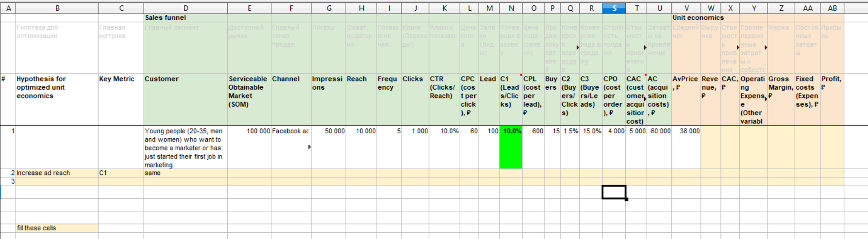
Task: Click the 'Главный сегмент' cell
Action: click(185, 48)
